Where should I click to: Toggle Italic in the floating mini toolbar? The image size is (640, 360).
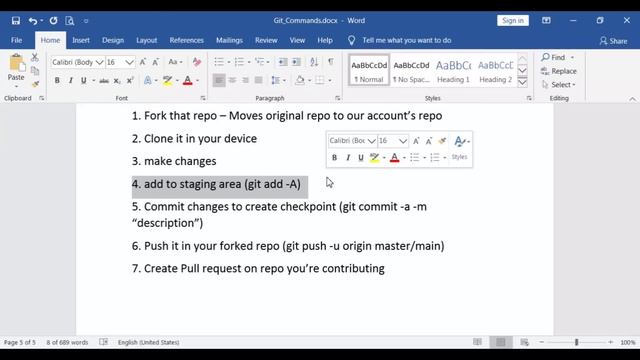[348, 158]
